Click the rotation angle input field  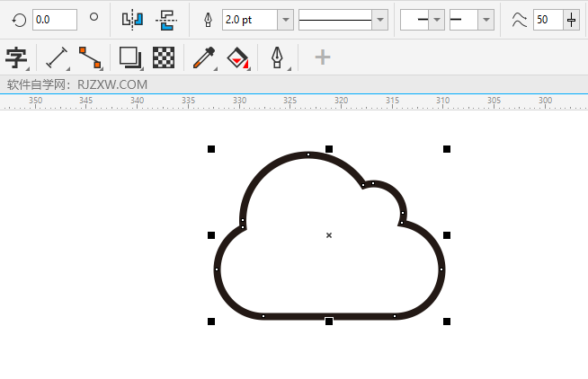click(55, 20)
